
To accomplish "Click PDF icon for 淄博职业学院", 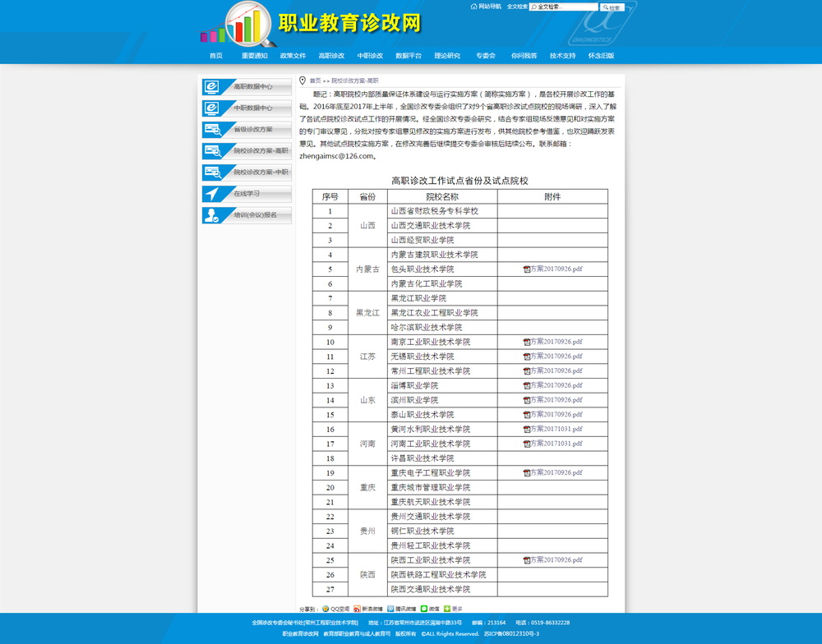I will pyautogui.click(x=527, y=386).
